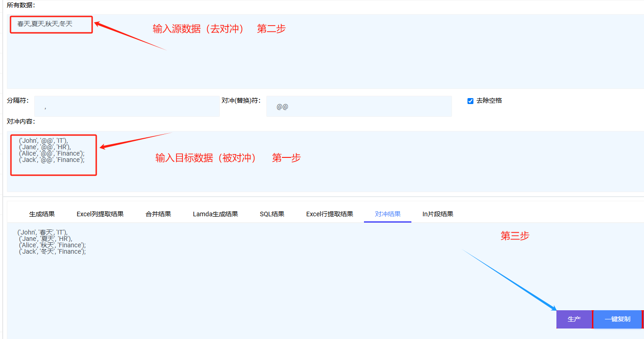The width and height of the screenshot is (644, 339).
Task: Click the 分隔符 field label
Action: [18, 100]
